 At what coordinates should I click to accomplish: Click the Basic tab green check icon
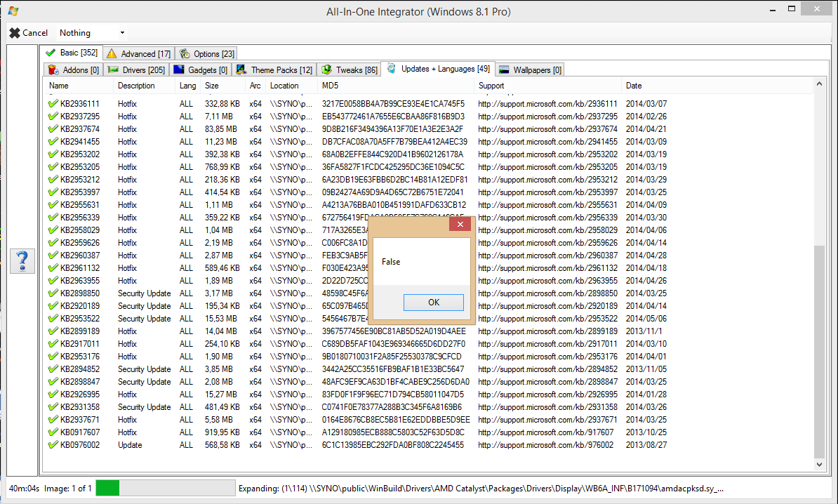point(51,53)
